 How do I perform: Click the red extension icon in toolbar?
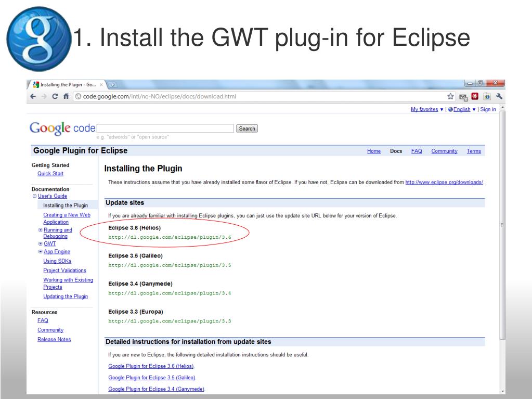point(475,96)
